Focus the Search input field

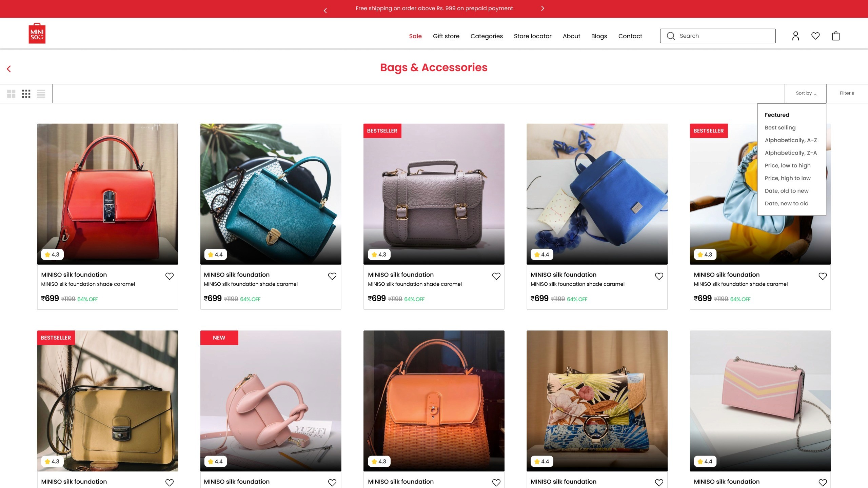718,36
